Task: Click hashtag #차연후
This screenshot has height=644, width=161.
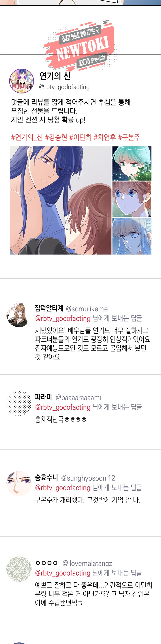Action: pyautogui.click(x=104, y=137)
